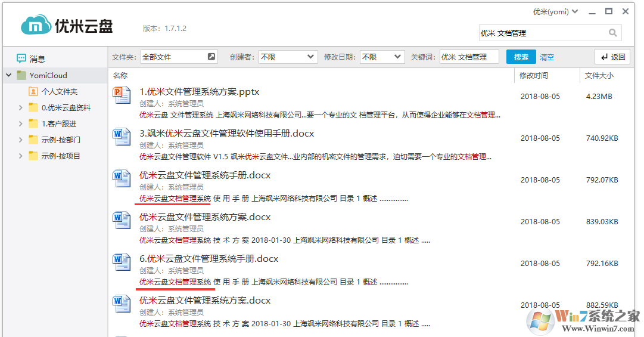Open file 3.飒米优米云盘文件管理软件使用手册.docx
644x337 pixels.
[227, 134]
